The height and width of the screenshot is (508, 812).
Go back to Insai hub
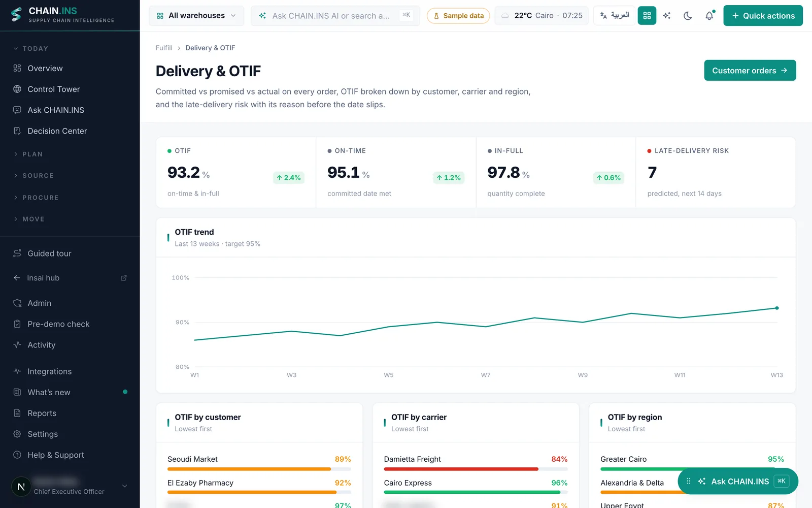43,278
